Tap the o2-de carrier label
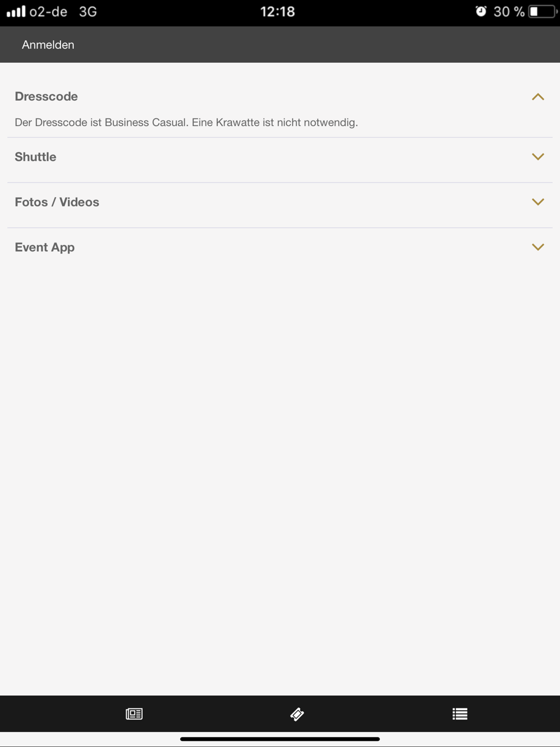 point(48,11)
